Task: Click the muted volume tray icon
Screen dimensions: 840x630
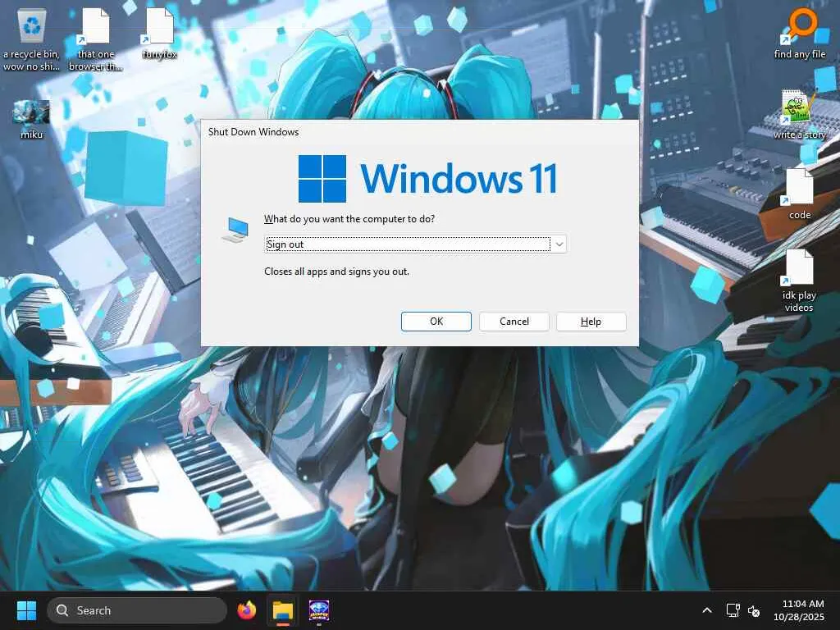Action: click(754, 610)
